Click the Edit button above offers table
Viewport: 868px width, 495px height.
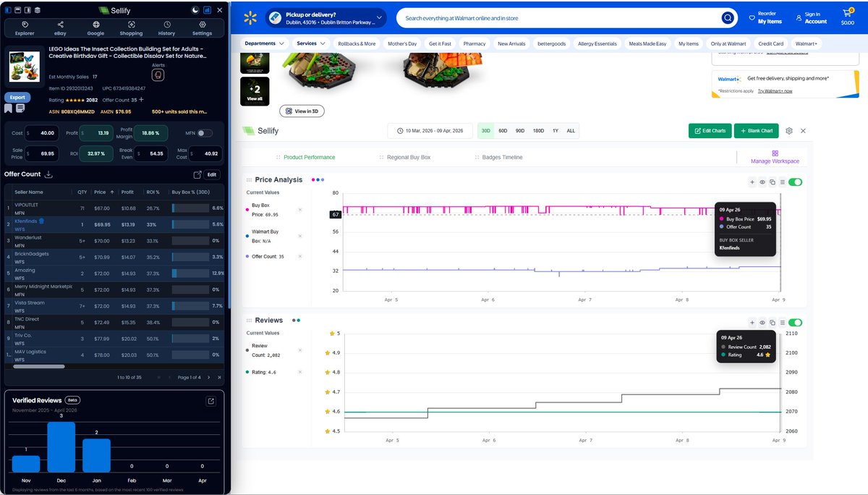point(212,174)
